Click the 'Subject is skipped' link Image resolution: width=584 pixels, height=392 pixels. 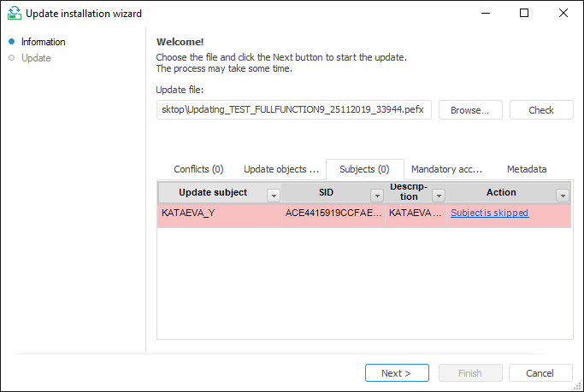coord(489,213)
